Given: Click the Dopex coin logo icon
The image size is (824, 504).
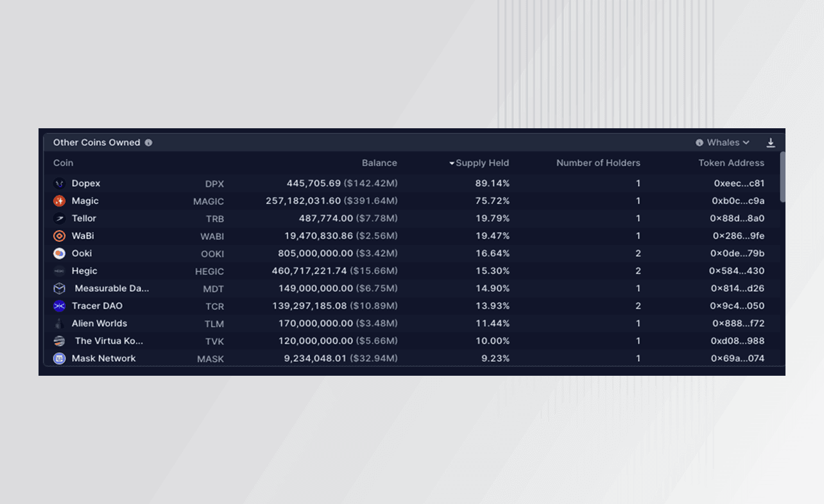Looking at the screenshot, I should [x=59, y=183].
